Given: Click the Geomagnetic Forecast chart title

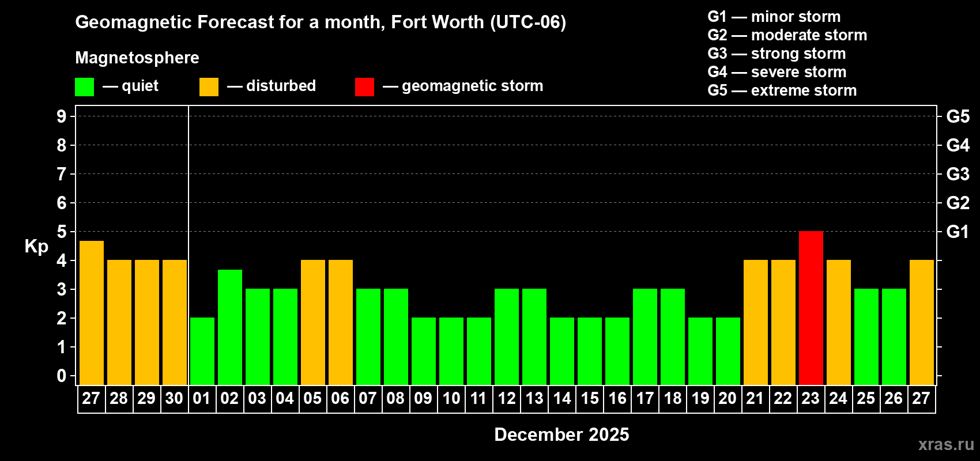Looking at the screenshot, I should 321,22.
